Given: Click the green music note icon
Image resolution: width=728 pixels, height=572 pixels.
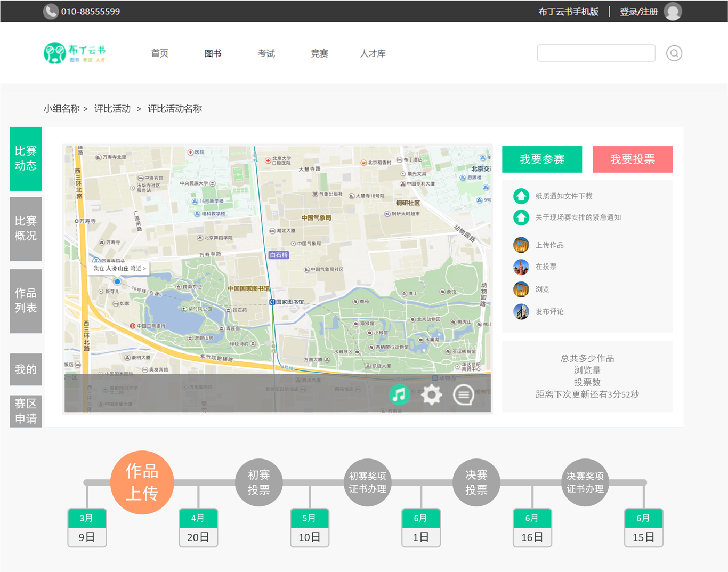Looking at the screenshot, I should (x=399, y=394).
